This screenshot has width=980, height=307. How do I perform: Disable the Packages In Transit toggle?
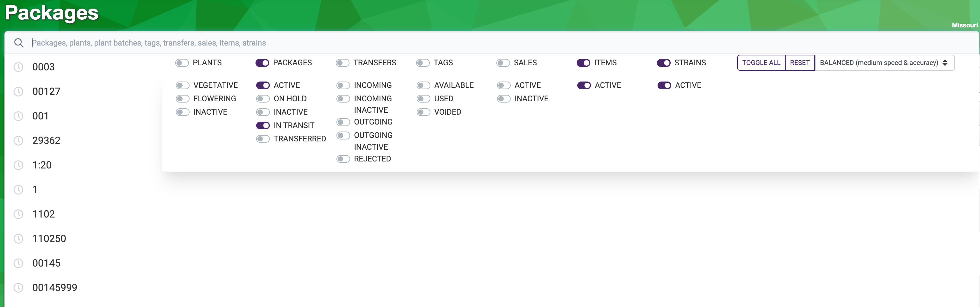pos(263,125)
